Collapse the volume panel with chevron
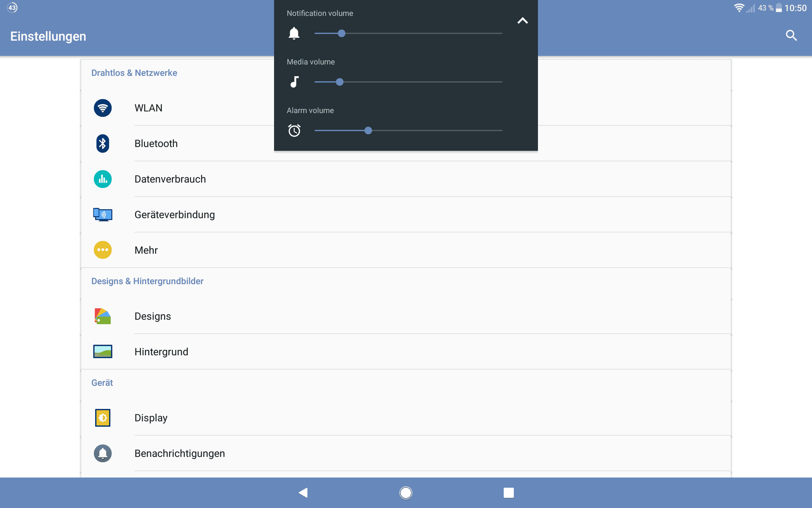The height and width of the screenshot is (508, 812). click(523, 21)
